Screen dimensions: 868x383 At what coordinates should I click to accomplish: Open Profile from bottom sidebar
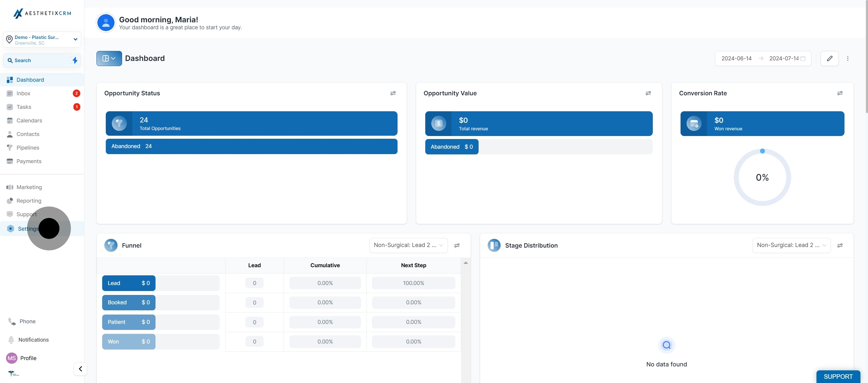click(28, 358)
